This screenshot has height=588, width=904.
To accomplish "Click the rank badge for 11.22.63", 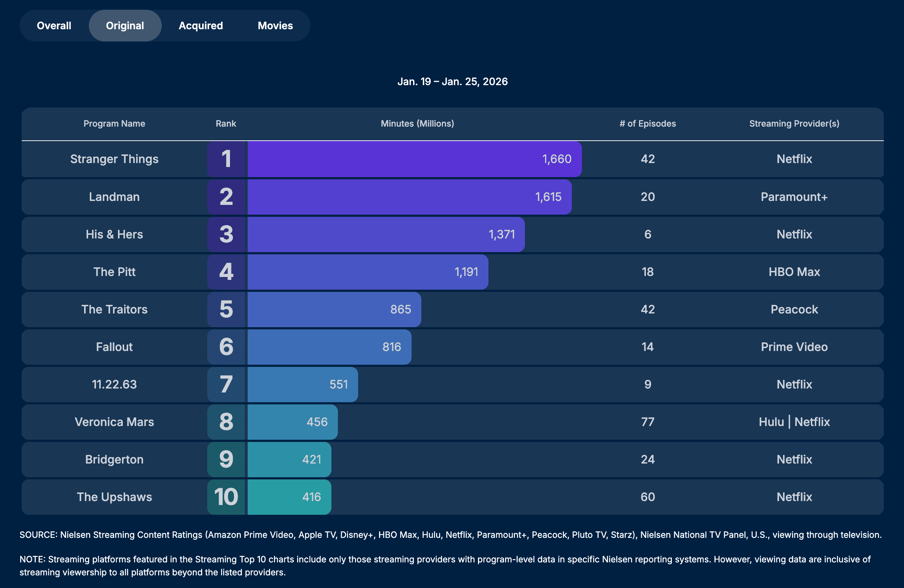I will click(226, 384).
